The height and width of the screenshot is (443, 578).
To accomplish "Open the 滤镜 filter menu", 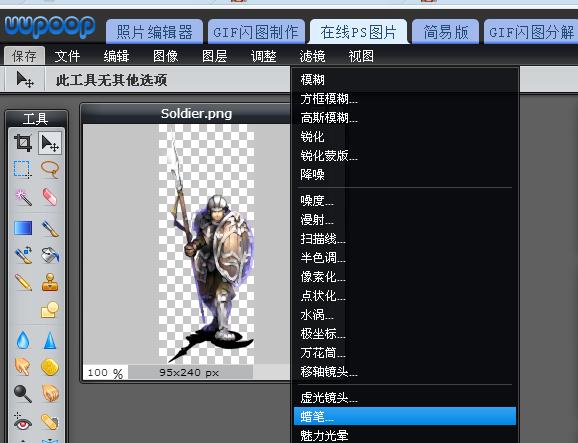I will pos(312,56).
